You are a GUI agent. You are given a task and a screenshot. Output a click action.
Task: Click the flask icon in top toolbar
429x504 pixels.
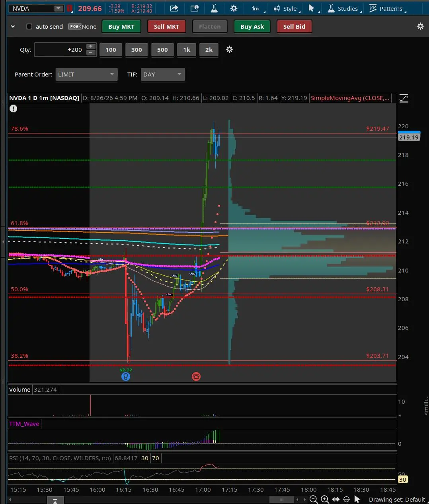click(x=214, y=8)
